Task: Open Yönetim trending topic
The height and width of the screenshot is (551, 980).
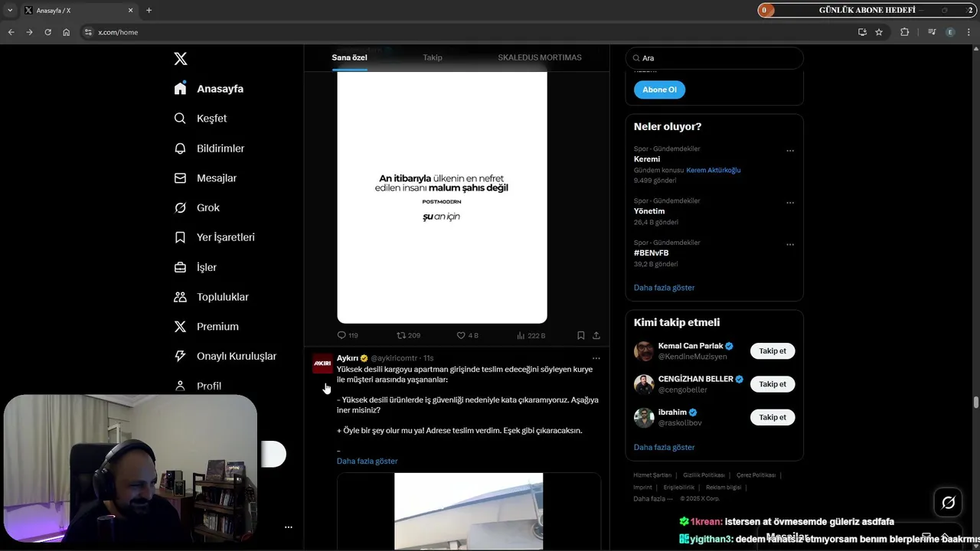Action: click(649, 211)
